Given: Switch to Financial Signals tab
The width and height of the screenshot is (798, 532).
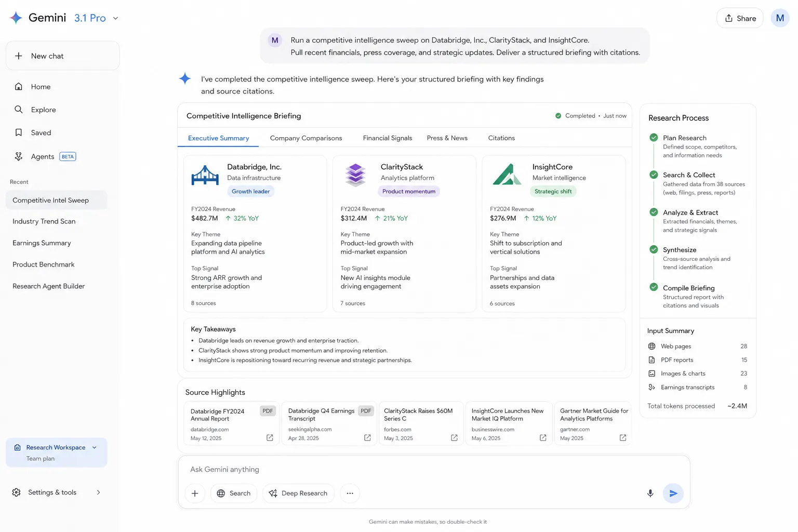Looking at the screenshot, I should tap(388, 138).
